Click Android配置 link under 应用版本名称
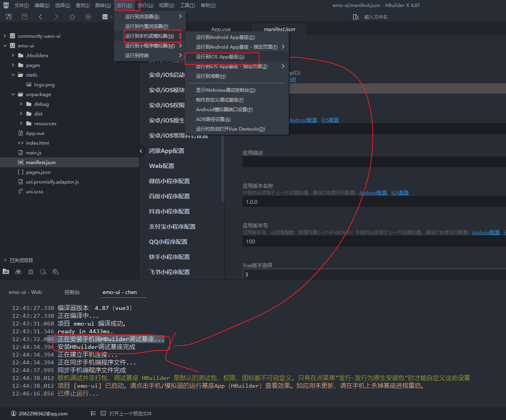Image resolution: width=506 pixels, height=420 pixels. pos(373,193)
